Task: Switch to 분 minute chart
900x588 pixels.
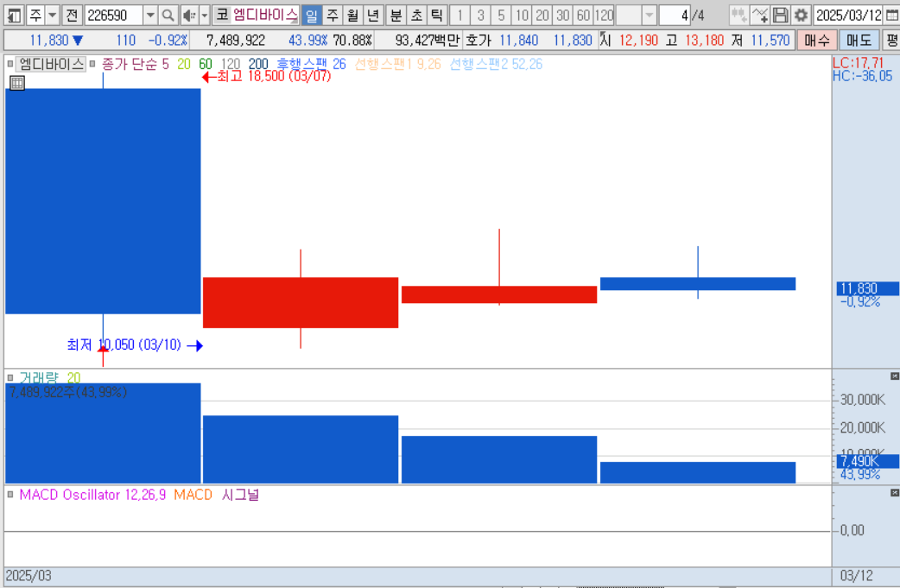Action: (x=396, y=16)
